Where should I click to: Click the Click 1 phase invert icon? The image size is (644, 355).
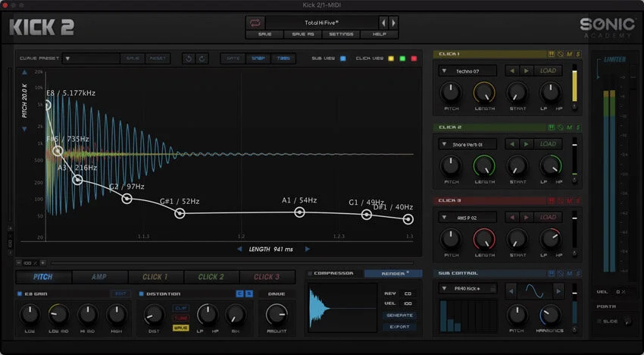coord(560,55)
